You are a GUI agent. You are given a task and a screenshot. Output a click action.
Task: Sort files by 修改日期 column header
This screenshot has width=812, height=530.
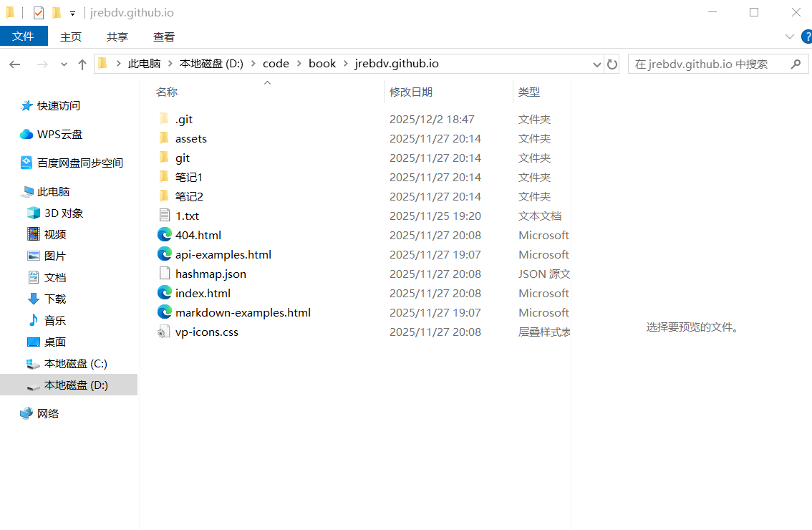(411, 92)
